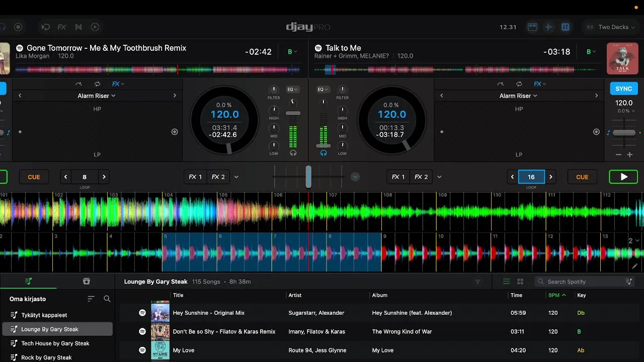This screenshot has height=362, width=644.
Task: Click the pencil edit icon on right waveform
Action: click(634, 266)
